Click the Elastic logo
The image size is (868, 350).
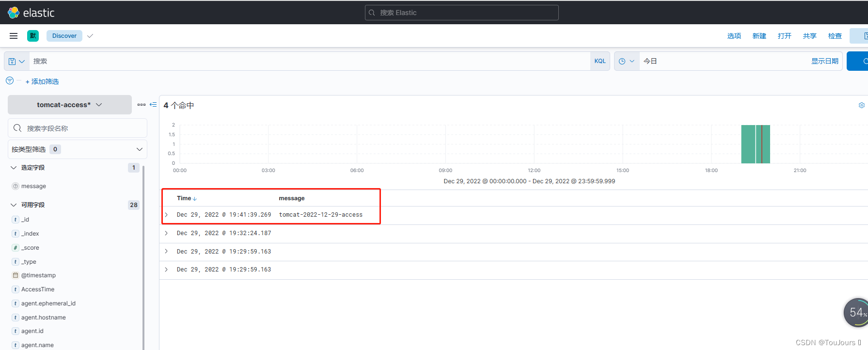click(31, 13)
